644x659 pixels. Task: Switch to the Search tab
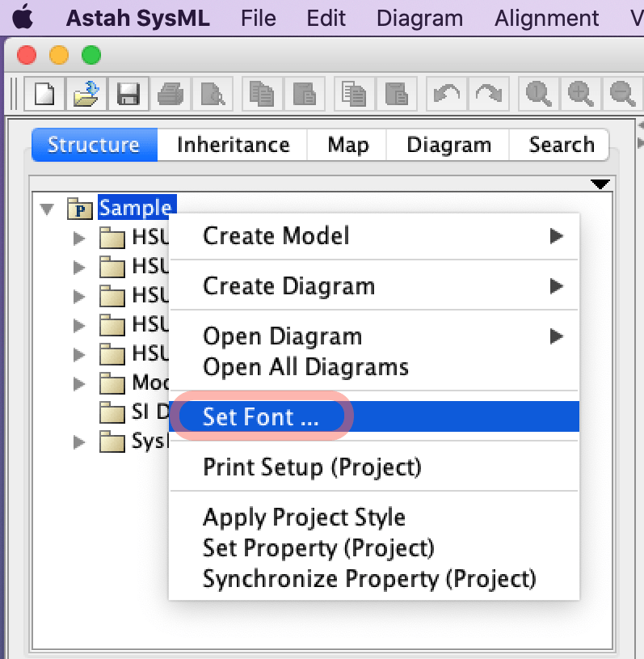561,145
